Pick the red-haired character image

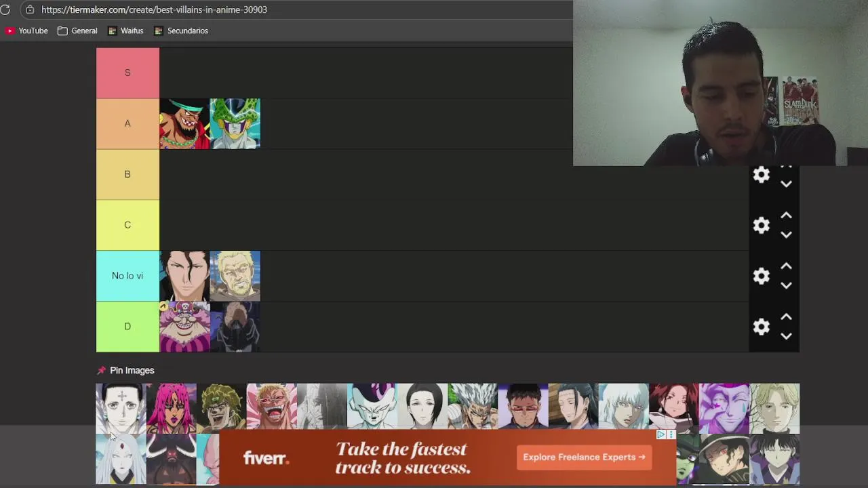(673, 408)
